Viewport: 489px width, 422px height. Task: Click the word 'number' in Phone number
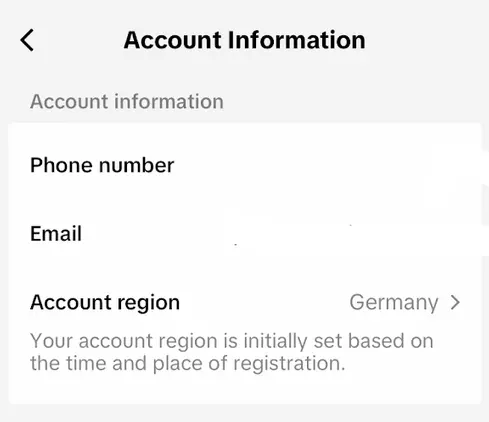137,166
